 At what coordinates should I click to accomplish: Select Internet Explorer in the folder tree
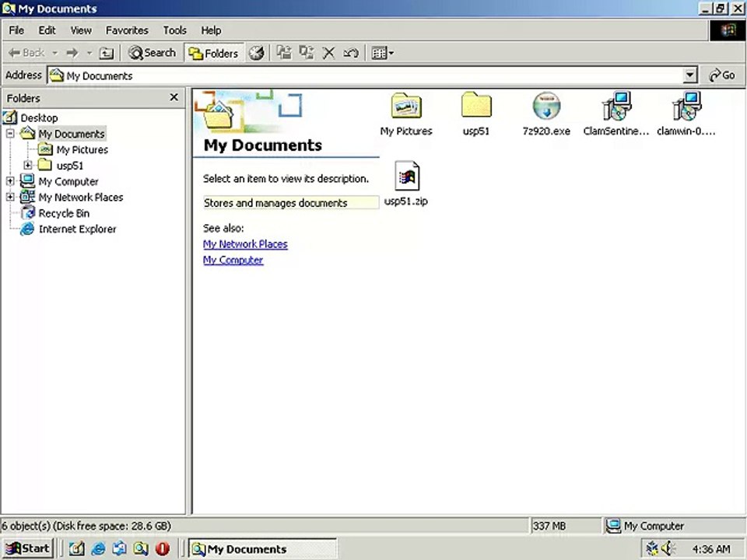pos(77,229)
